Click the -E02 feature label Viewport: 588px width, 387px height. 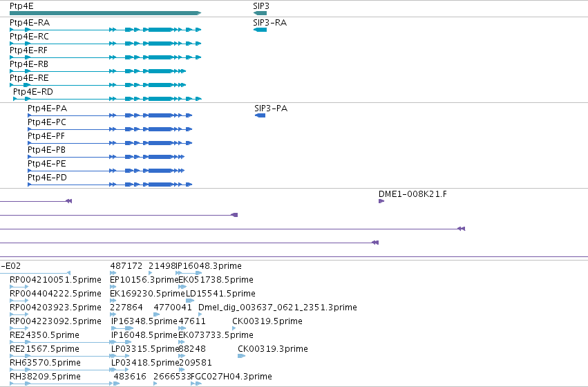click(10, 266)
